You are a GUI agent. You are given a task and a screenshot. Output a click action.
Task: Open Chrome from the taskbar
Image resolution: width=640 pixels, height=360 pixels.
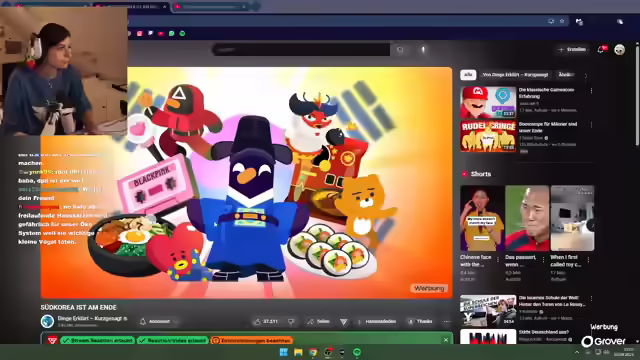pos(313,352)
